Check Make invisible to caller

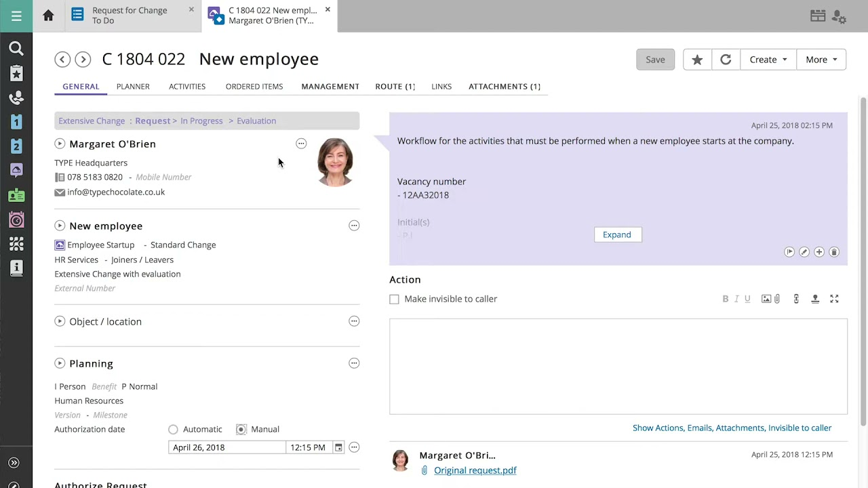(394, 299)
